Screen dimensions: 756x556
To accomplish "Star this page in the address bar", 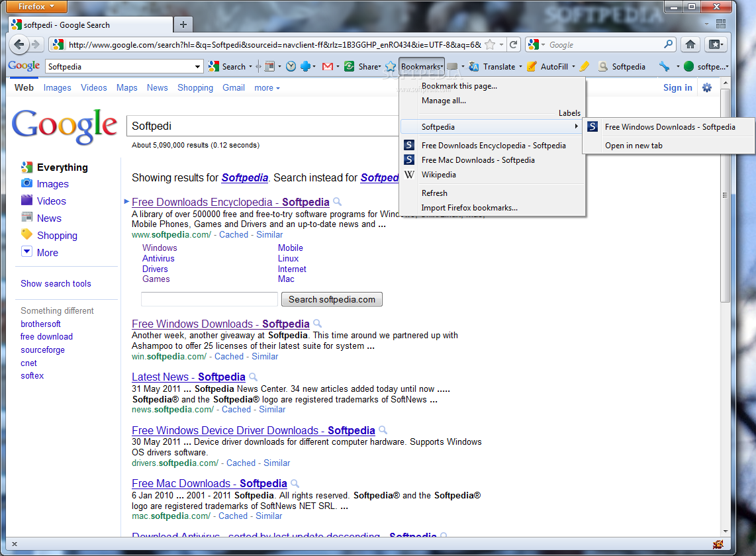I will [x=490, y=45].
